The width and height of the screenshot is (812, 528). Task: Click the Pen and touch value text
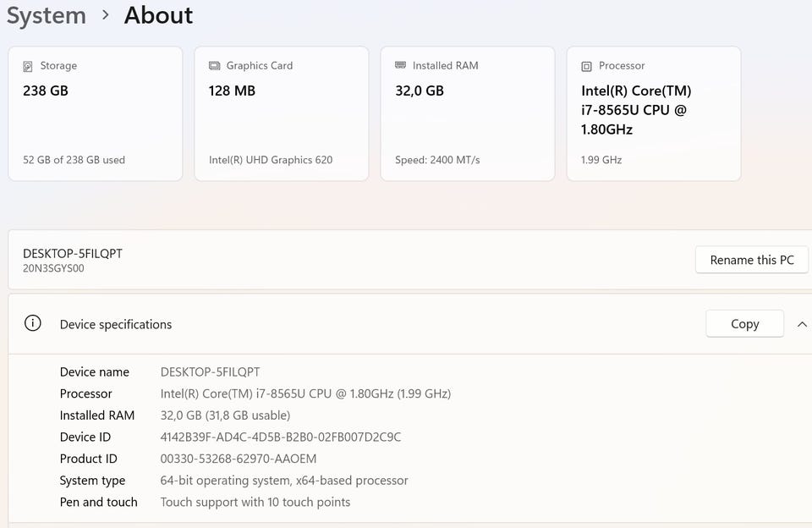tap(255, 503)
